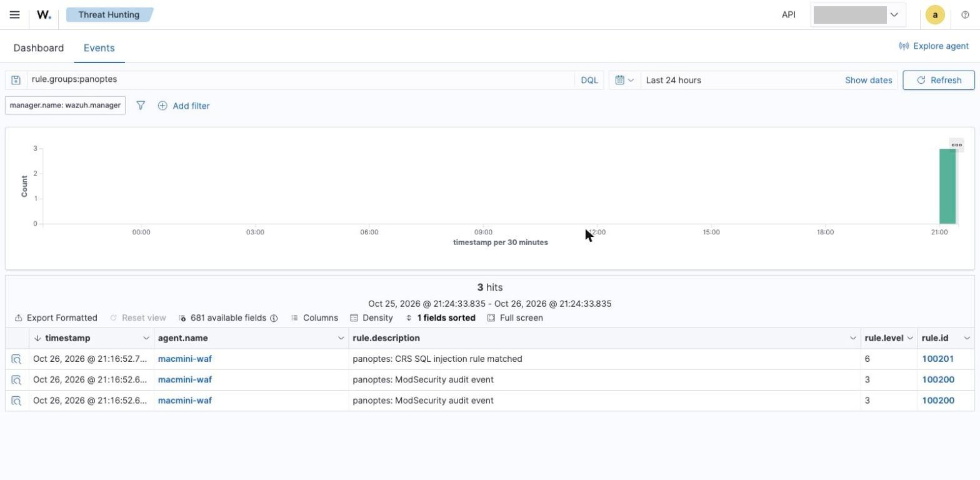Open the chart options ellipsis menu

coord(956,145)
